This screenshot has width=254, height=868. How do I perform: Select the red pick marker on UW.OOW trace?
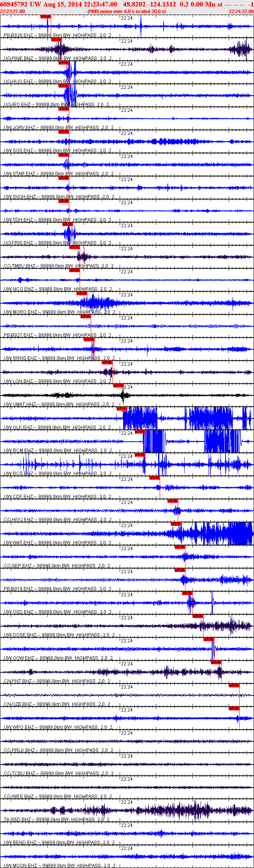(209, 639)
